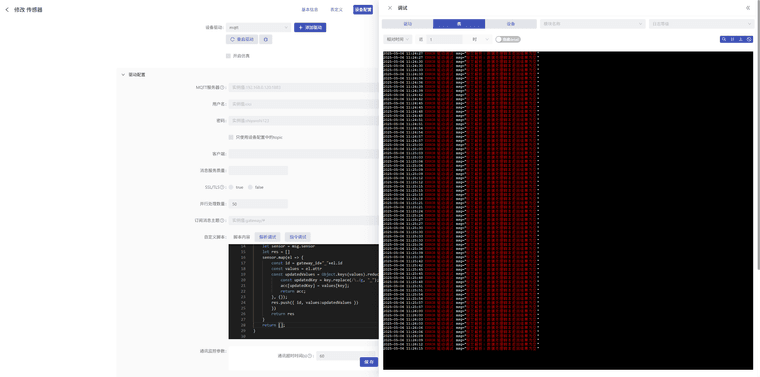The image size is (760, 377).
Task: Collapse the 驱动配置 section
Action: coord(123,75)
